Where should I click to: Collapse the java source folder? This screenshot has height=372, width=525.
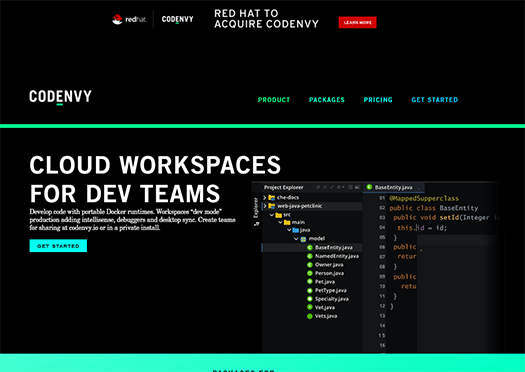pyautogui.click(x=289, y=230)
